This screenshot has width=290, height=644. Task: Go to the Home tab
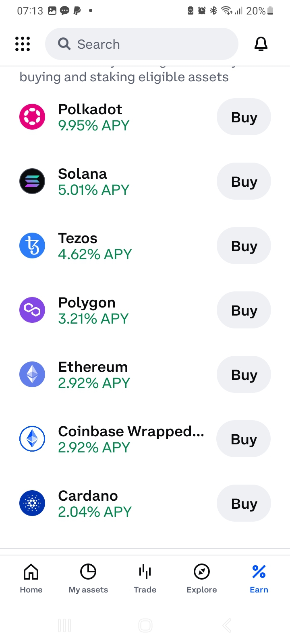coord(31,578)
